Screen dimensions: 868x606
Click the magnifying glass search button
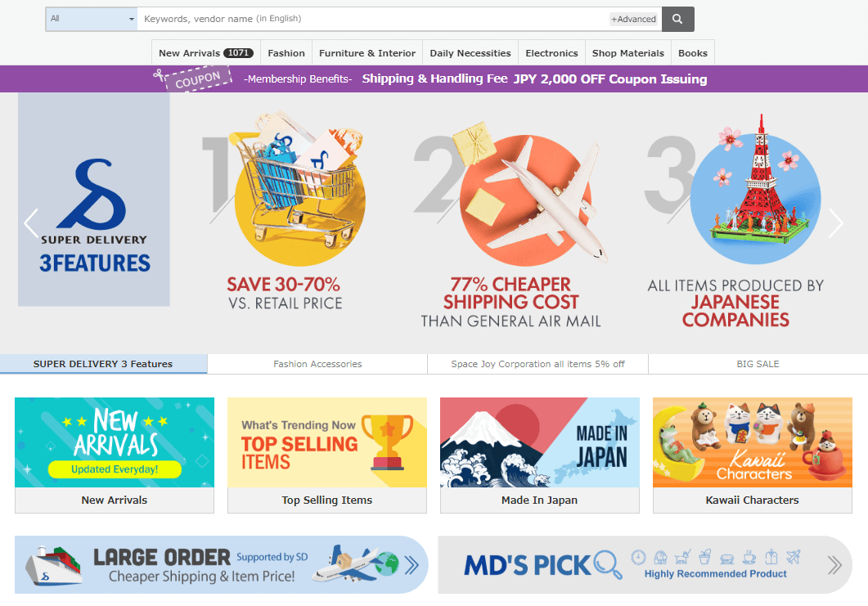click(677, 19)
